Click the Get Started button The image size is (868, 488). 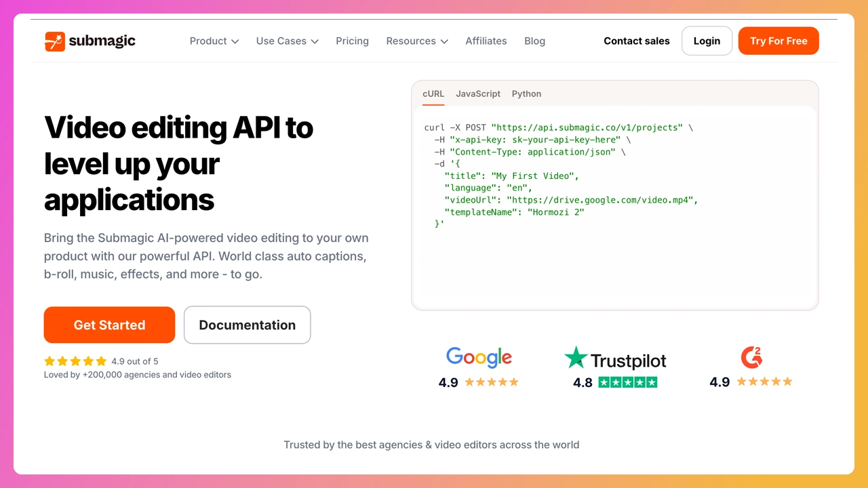point(109,325)
